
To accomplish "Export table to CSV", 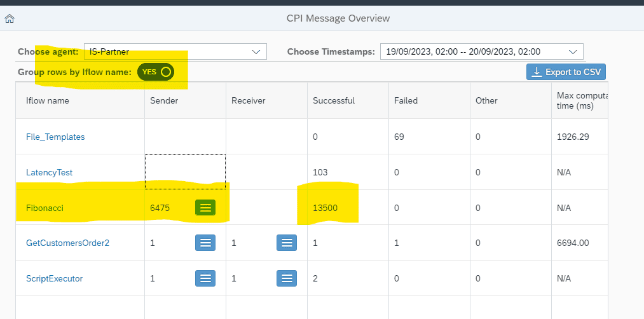I will 566,72.
